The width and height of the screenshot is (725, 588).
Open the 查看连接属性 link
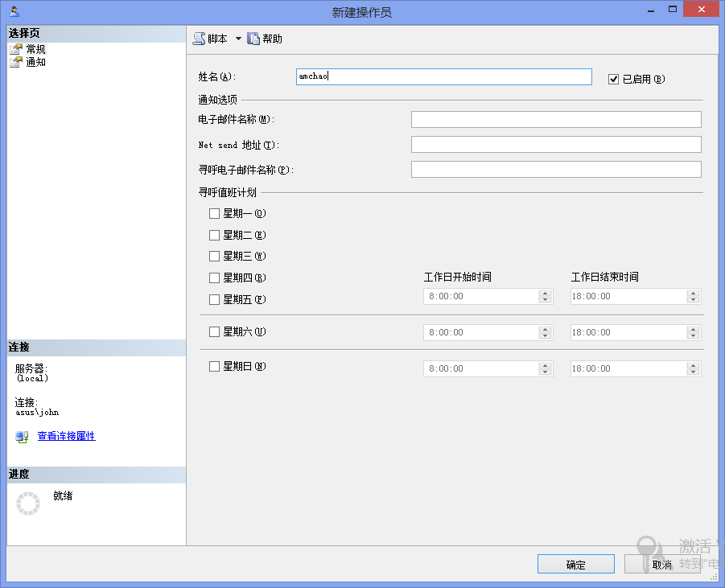pos(66,436)
